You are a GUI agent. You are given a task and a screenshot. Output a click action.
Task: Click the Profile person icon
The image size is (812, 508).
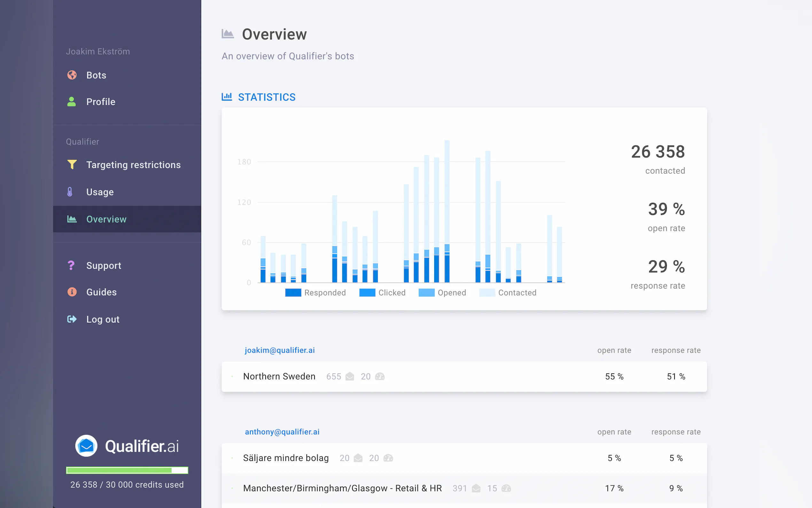coord(72,101)
